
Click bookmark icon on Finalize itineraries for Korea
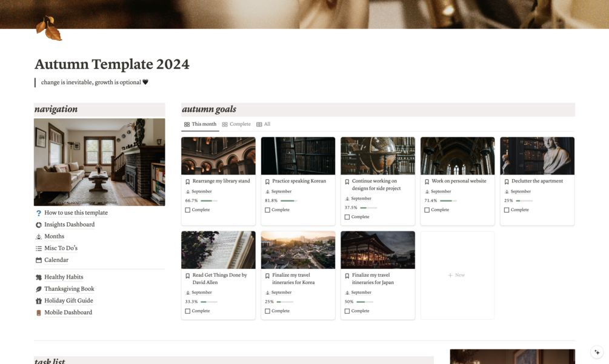tap(267, 276)
